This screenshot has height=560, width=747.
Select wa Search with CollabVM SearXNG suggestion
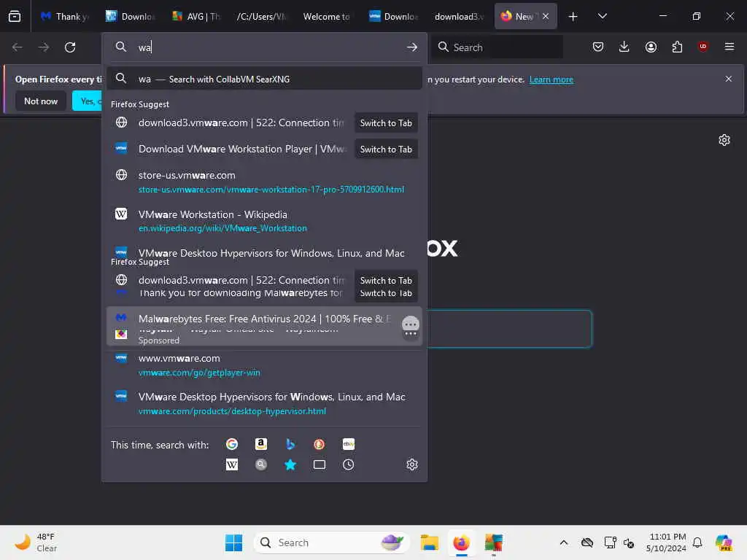click(x=264, y=79)
